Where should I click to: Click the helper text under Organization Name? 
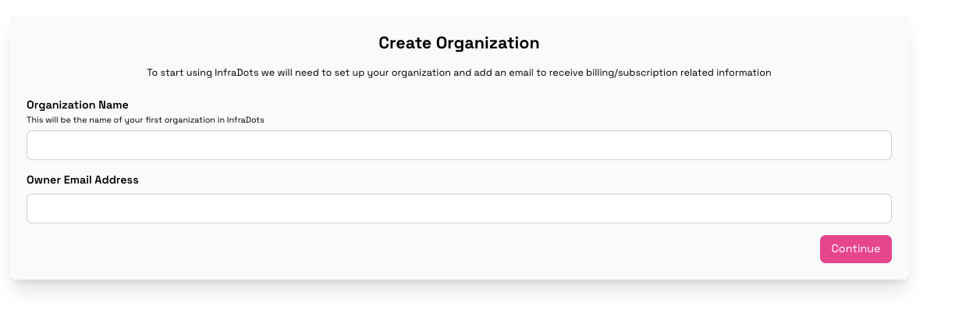point(145,120)
